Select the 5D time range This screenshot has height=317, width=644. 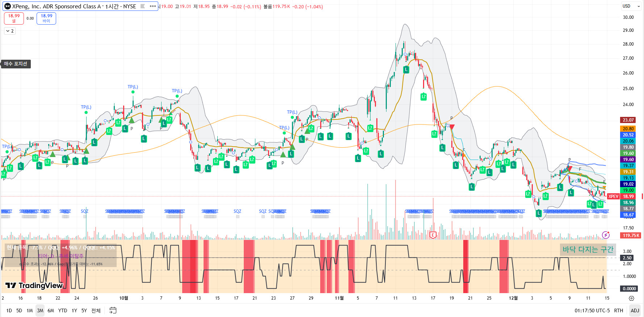19,310
